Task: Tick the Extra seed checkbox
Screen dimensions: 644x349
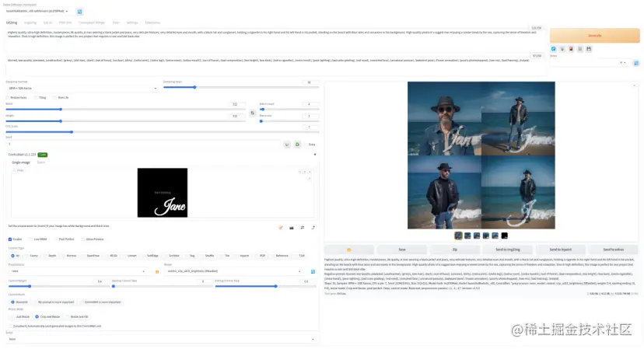Action: [x=306, y=145]
